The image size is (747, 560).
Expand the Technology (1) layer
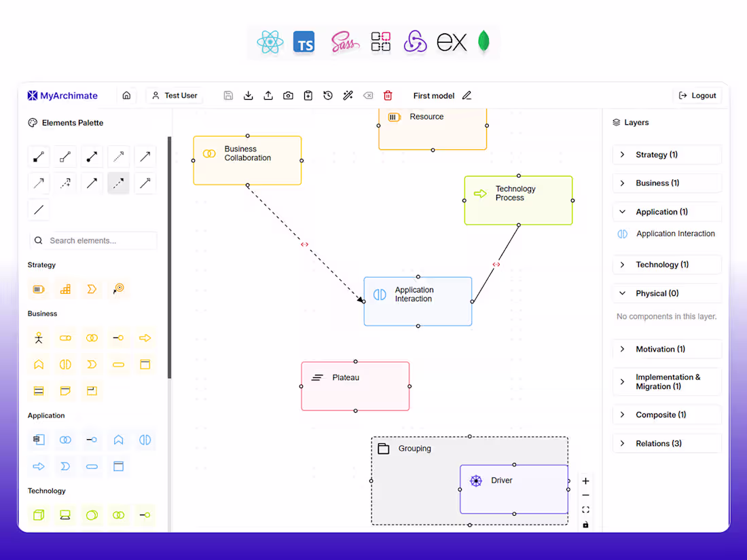click(667, 265)
